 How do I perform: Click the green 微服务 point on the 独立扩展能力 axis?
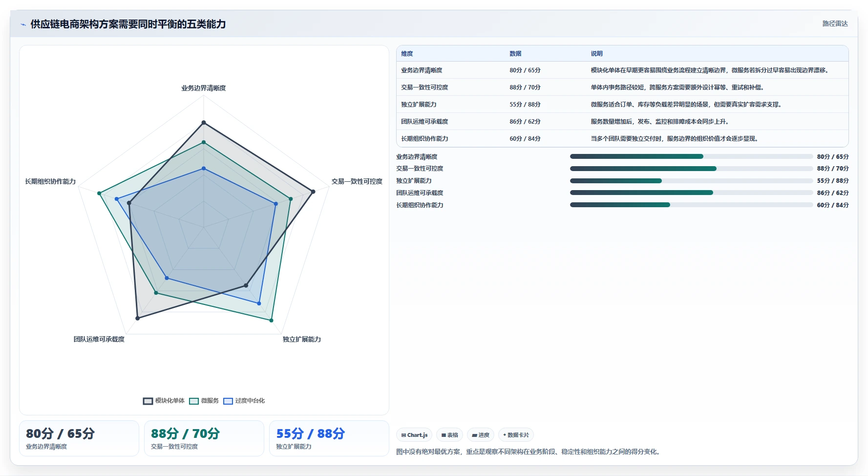point(272,321)
